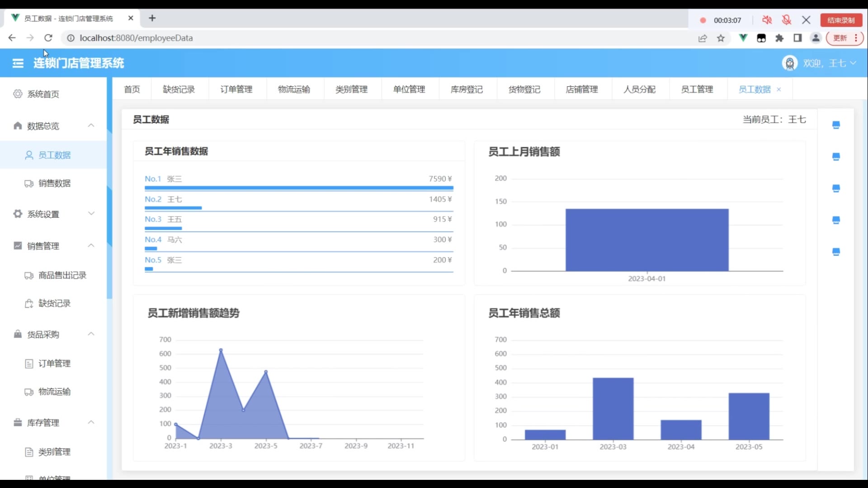Click the hamburger menu collapse icon
The image size is (868, 488).
pyautogui.click(x=18, y=63)
